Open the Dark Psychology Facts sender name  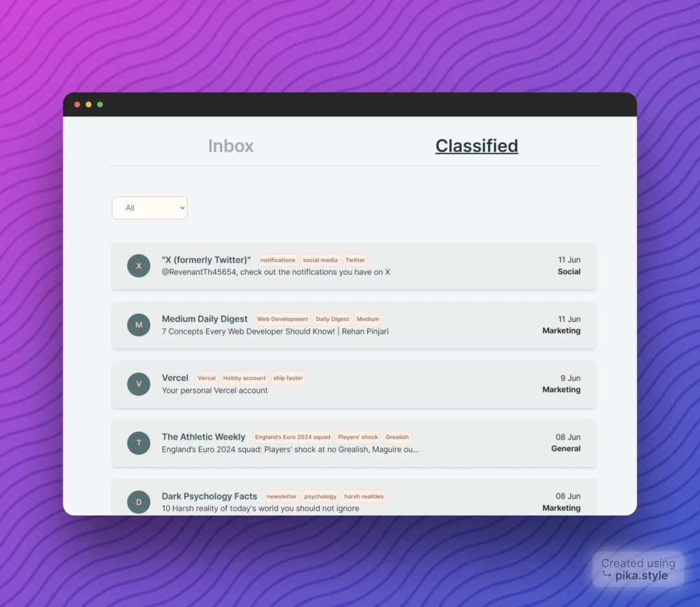coord(209,496)
